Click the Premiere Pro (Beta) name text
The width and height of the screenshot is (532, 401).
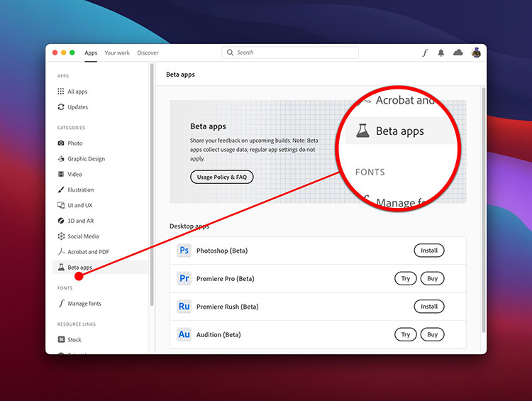coord(226,279)
